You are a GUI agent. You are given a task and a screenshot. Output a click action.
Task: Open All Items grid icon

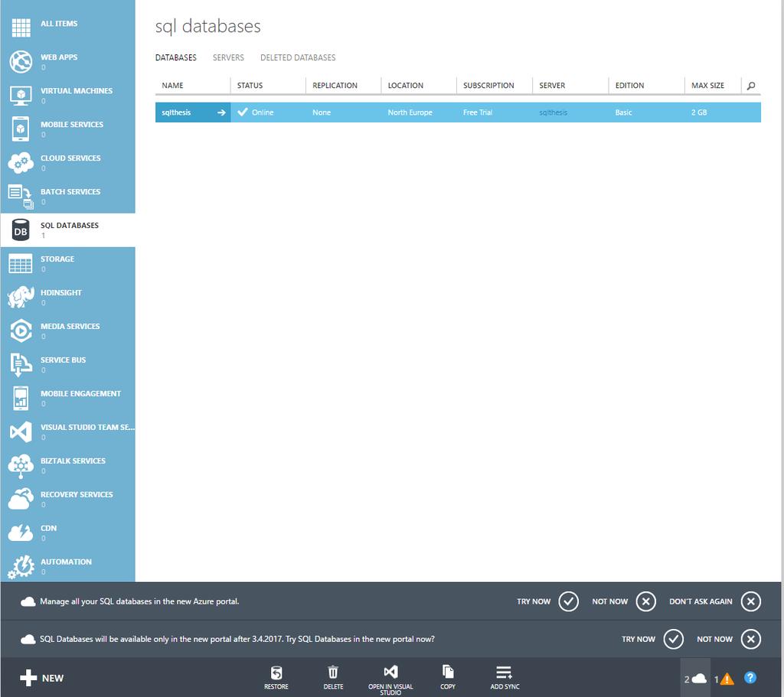click(x=21, y=28)
